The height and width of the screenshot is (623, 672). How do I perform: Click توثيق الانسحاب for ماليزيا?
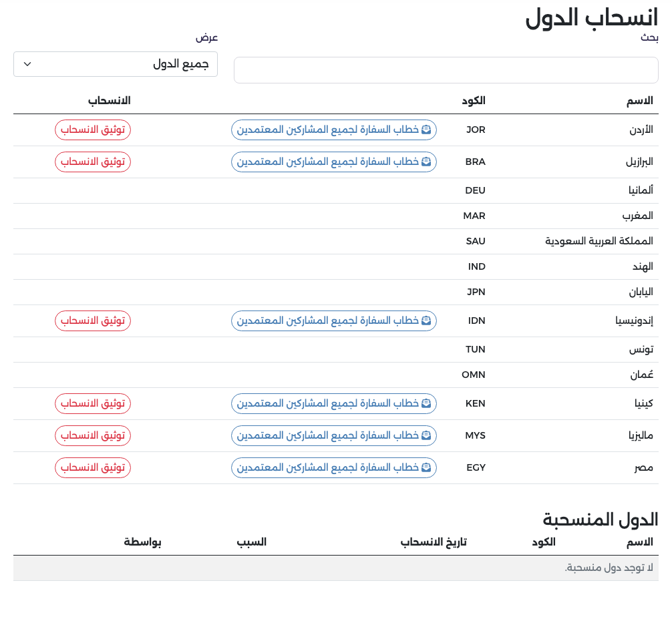coord(93,436)
